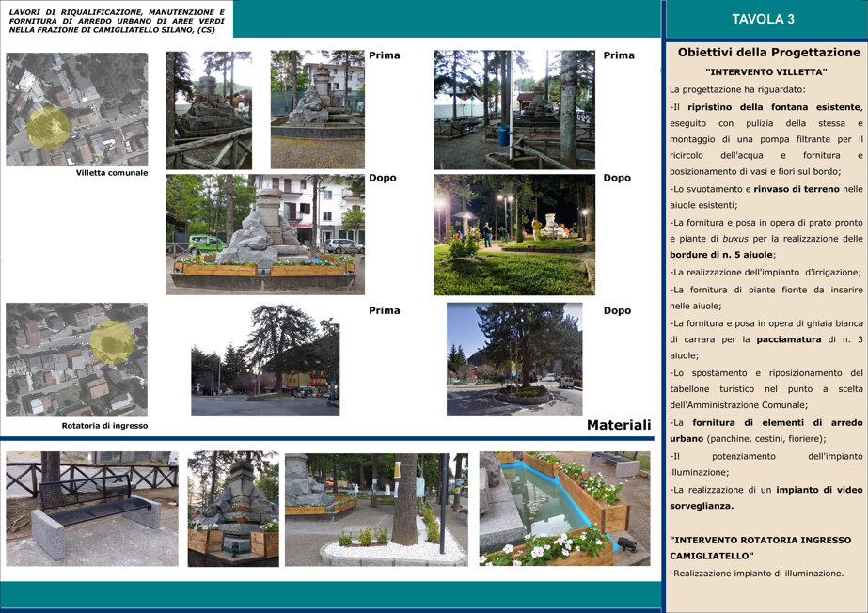
Task: Open the blue water basin with flowers photo
Action: click(564, 509)
